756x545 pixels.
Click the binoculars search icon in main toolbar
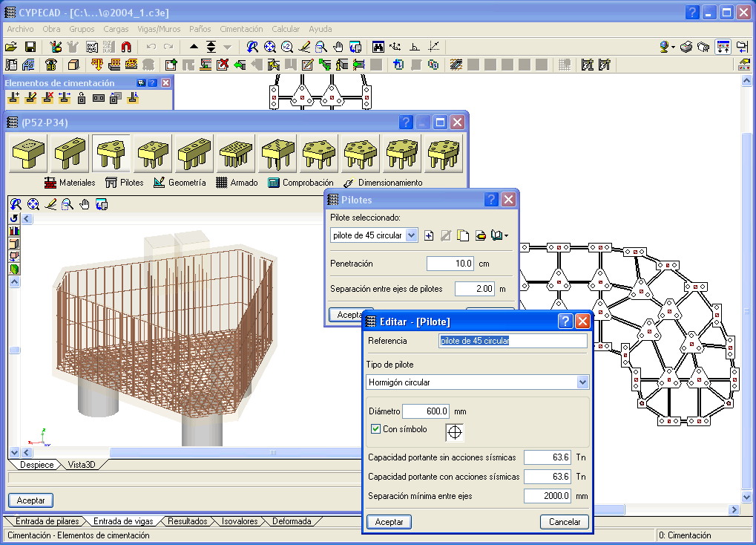378,47
